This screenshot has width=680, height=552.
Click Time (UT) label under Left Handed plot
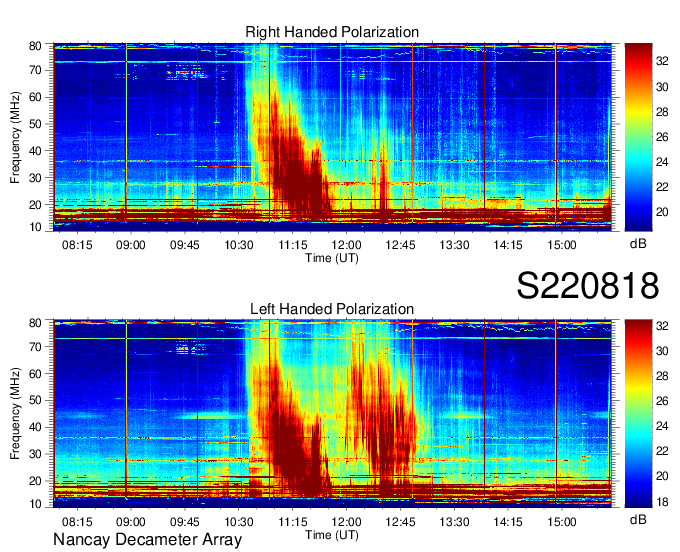click(332, 535)
